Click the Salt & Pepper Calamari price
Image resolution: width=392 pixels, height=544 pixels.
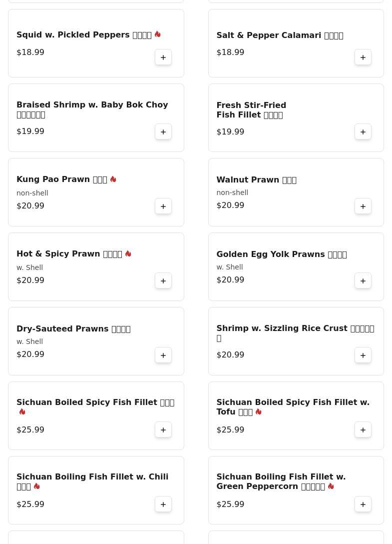pyautogui.click(x=230, y=52)
